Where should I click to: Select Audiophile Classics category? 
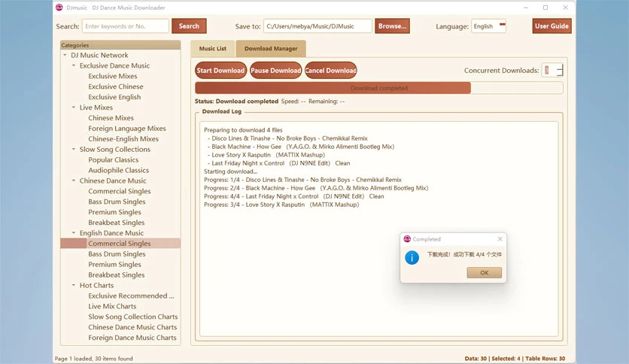point(118,170)
